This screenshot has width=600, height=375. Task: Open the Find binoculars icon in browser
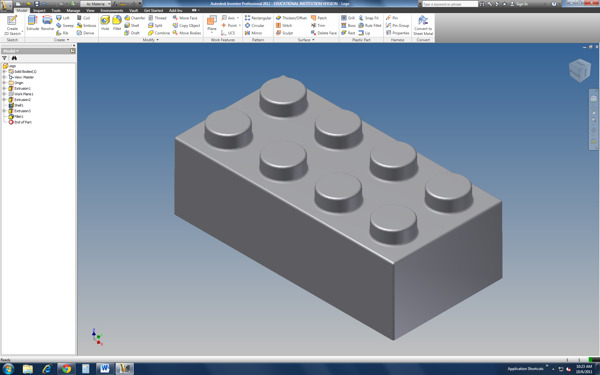pos(14,58)
